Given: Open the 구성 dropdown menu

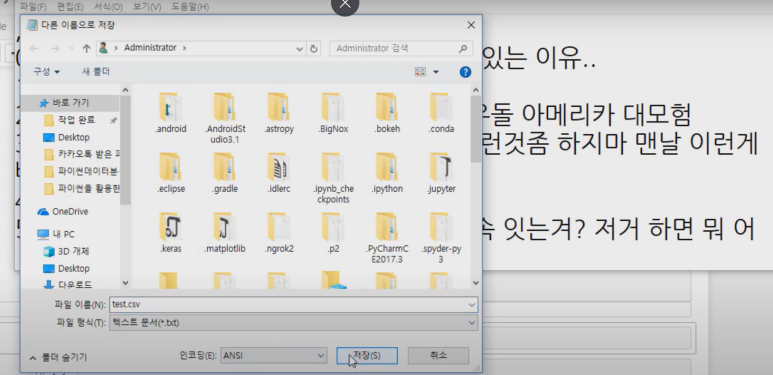Looking at the screenshot, I should click(x=46, y=72).
